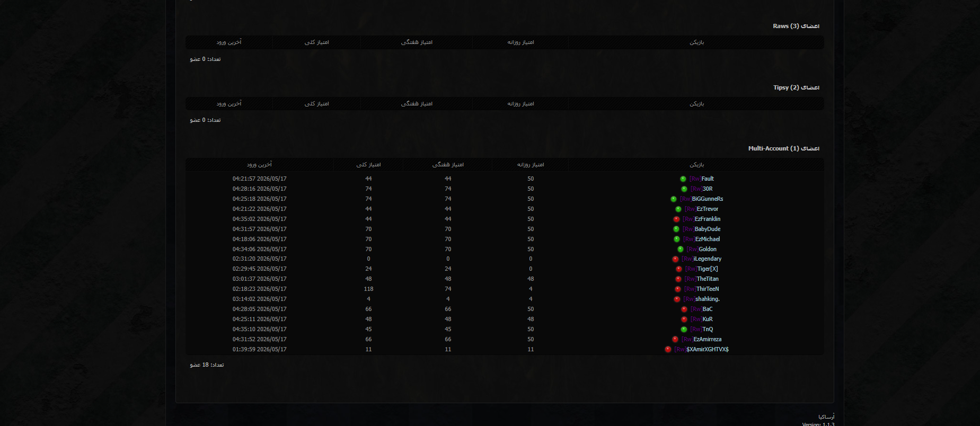Image resolution: width=980 pixels, height=426 pixels.
Task: Click the Multi-Account table's امتیاز روزانه column header
Action: point(531,164)
